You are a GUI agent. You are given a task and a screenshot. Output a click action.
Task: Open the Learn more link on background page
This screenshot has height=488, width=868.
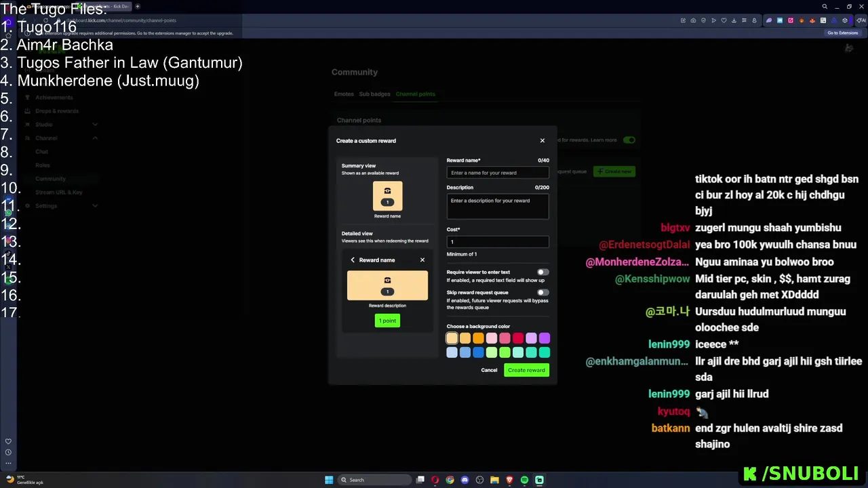click(x=604, y=140)
